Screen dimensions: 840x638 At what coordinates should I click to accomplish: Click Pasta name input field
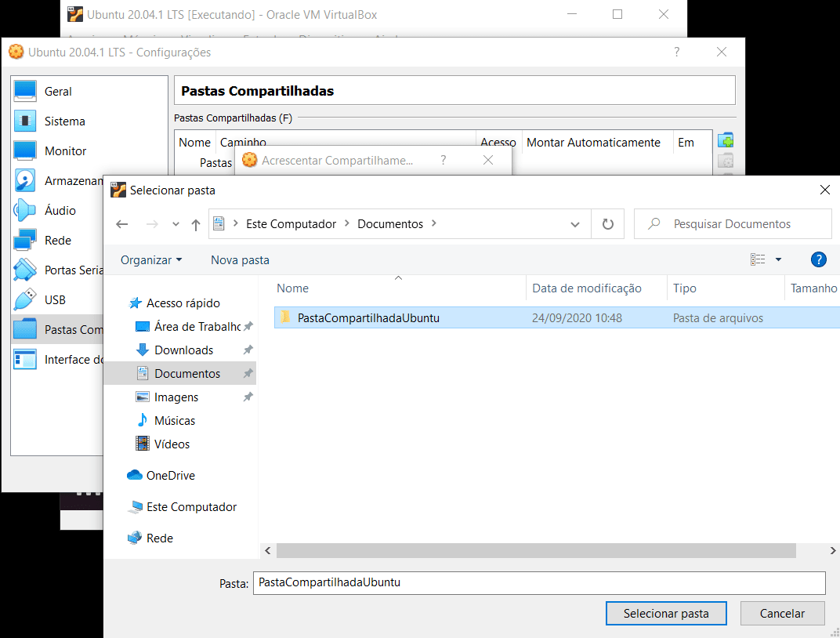[539, 583]
